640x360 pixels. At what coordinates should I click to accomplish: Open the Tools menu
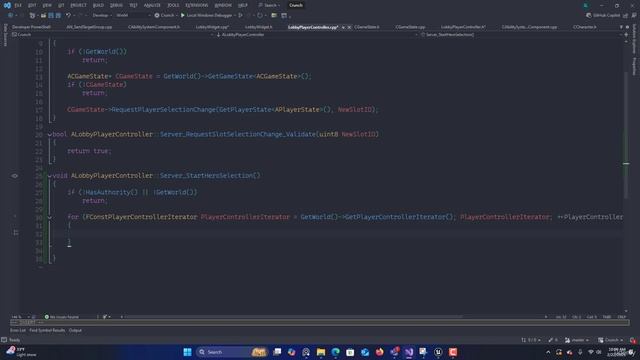173,5
